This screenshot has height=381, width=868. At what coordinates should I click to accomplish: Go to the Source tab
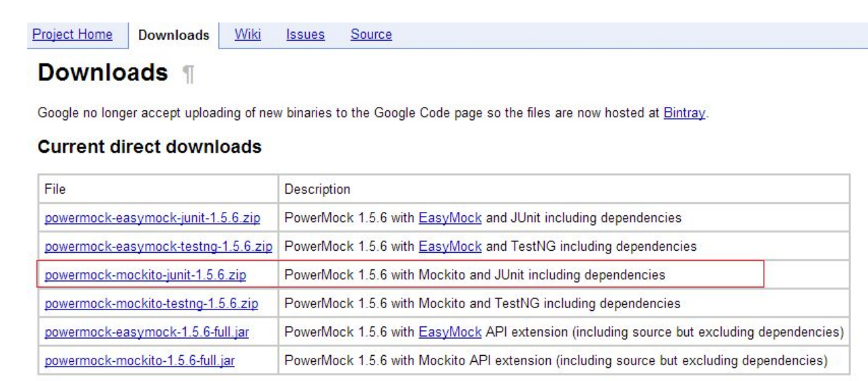point(371,35)
